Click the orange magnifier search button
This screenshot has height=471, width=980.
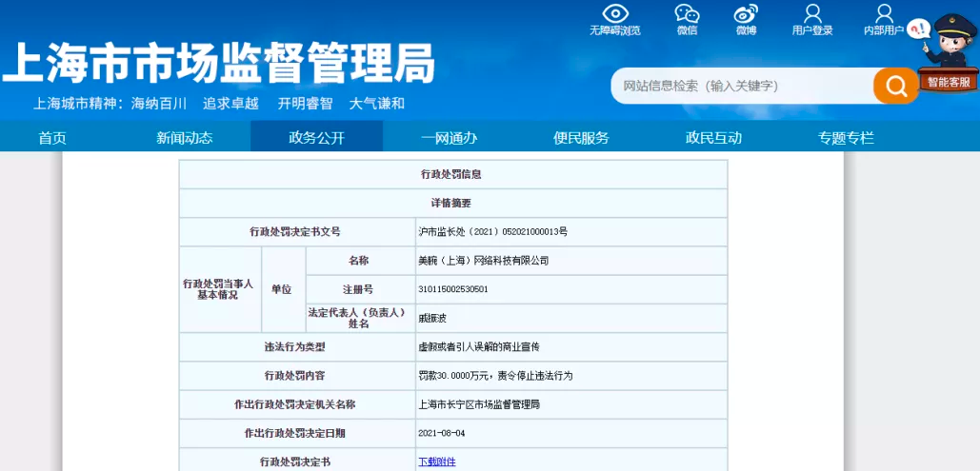pos(895,86)
